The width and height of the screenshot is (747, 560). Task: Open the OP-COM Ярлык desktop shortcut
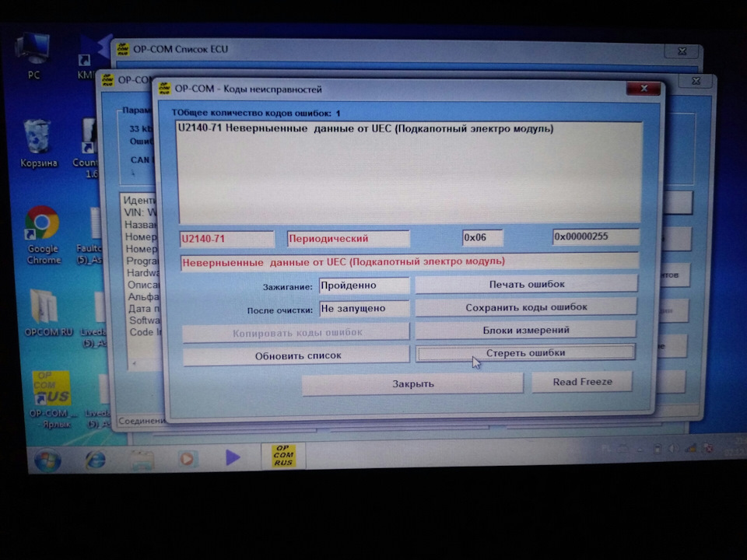[x=51, y=400]
